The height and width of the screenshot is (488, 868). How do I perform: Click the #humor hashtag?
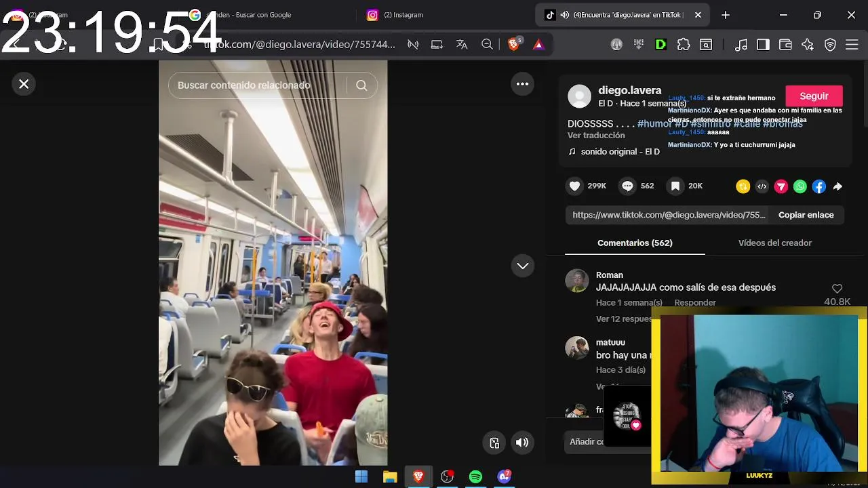pyautogui.click(x=654, y=123)
